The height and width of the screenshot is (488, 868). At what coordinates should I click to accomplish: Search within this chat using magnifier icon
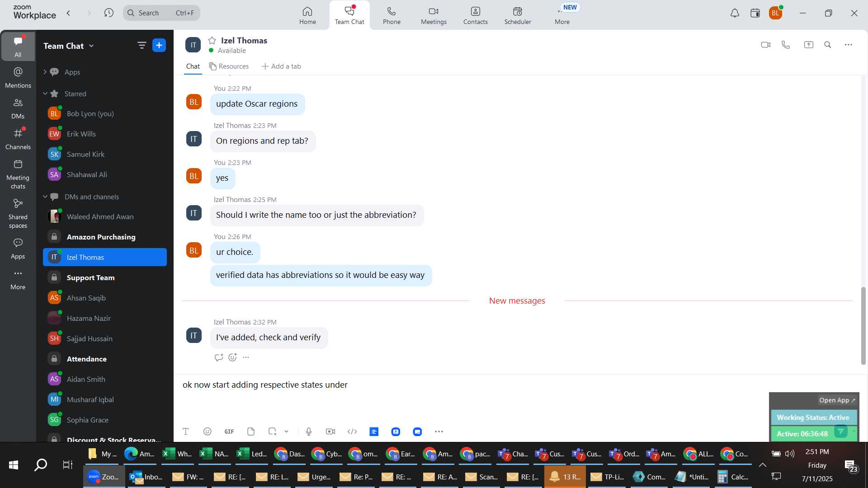coord(827,45)
